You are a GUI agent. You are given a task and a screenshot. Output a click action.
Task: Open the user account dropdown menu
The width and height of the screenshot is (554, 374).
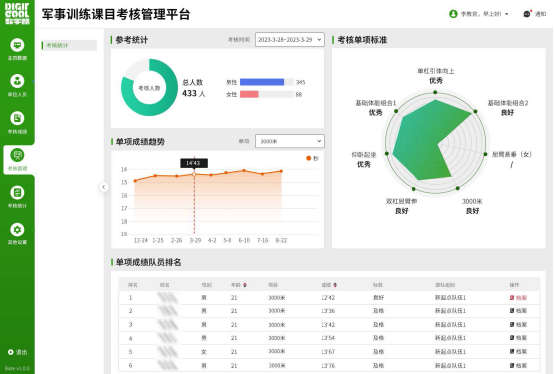point(479,14)
